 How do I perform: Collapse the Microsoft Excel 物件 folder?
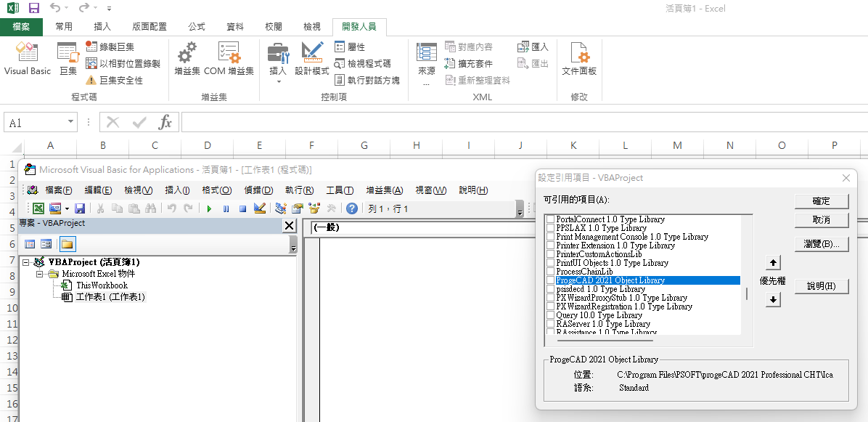coord(39,274)
